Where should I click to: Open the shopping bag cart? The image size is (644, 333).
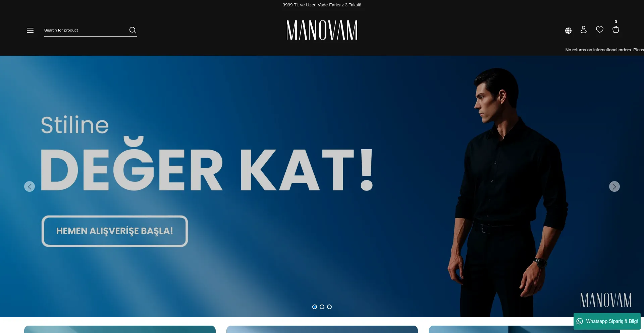[x=616, y=30]
